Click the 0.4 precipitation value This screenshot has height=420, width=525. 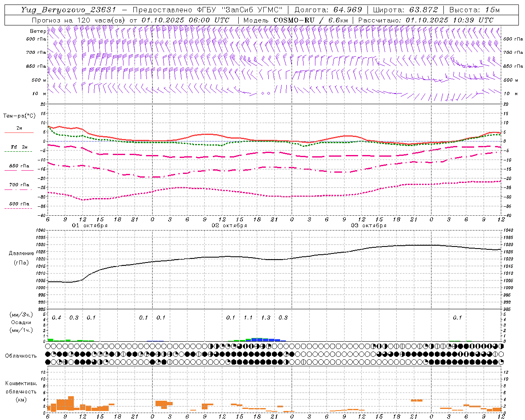pyautogui.click(x=56, y=318)
